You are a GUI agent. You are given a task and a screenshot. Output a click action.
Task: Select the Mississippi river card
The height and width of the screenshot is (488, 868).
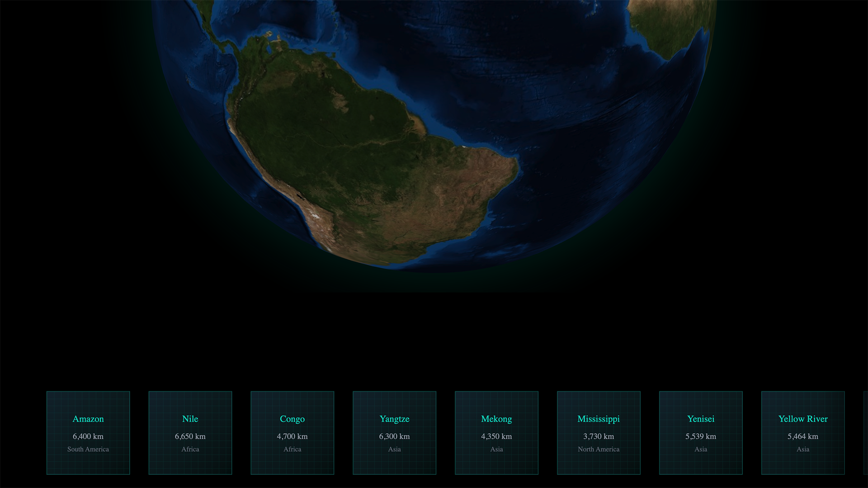tap(599, 432)
